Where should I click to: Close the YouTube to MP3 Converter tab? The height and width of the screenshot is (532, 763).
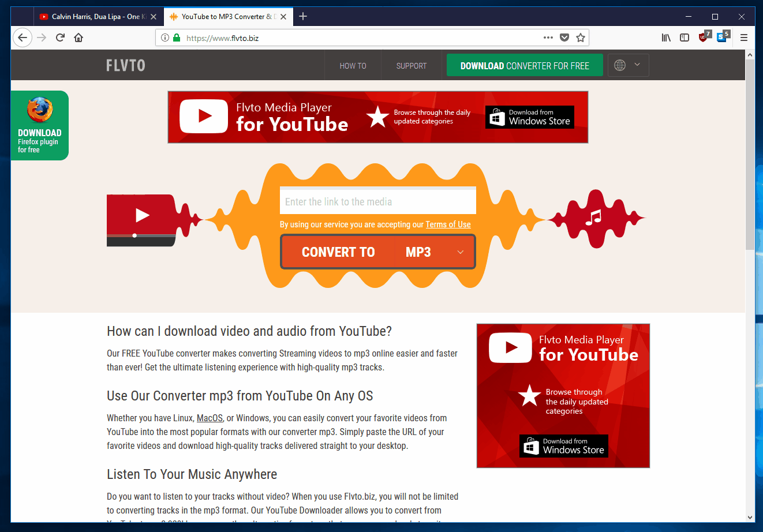[x=283, y=17]
